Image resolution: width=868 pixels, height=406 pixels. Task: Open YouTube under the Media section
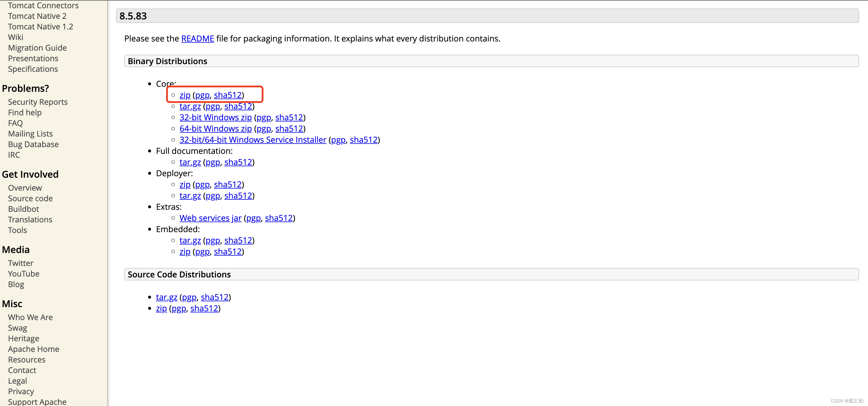24,274
